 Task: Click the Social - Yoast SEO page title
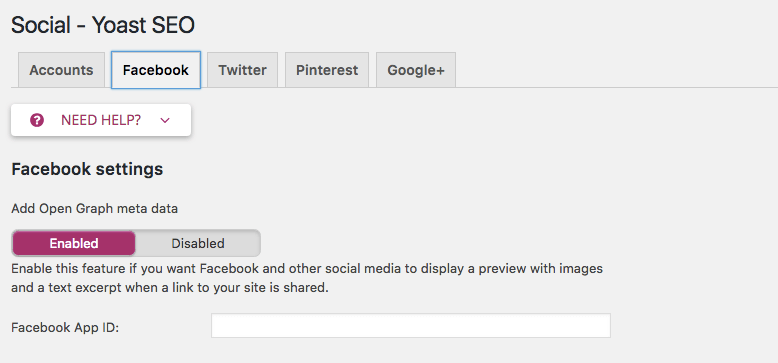click(103, 25)
